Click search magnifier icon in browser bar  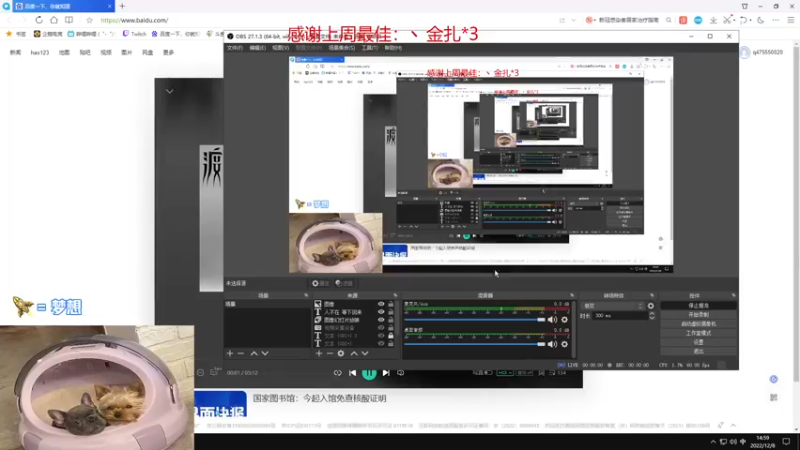point(668,20)
